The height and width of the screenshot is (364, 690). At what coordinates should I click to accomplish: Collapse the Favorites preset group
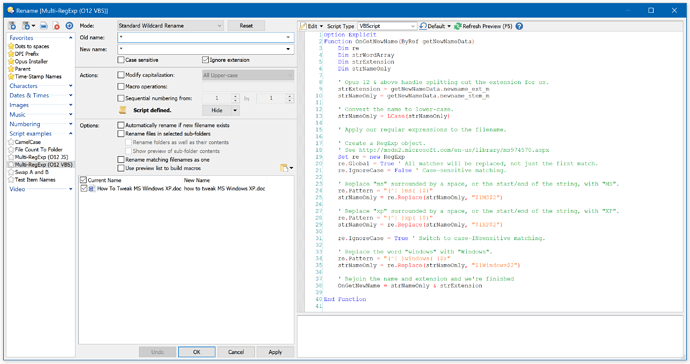pos(70,38)
